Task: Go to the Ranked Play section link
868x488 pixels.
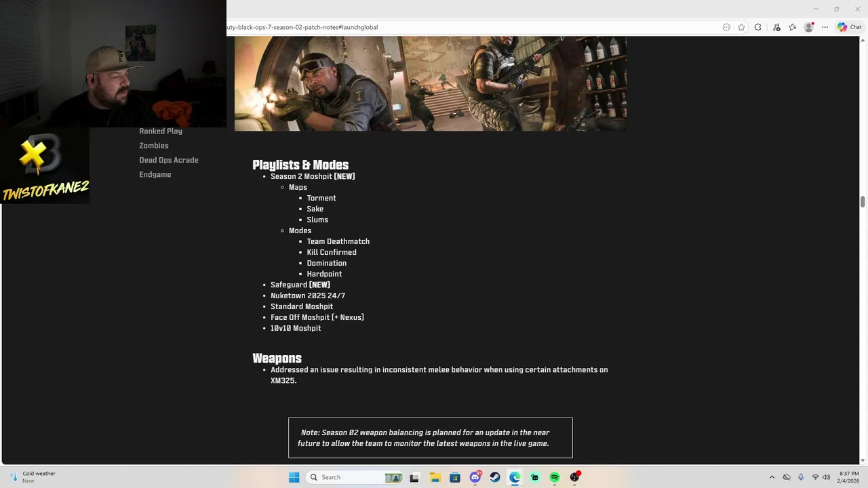Action: 161,131
